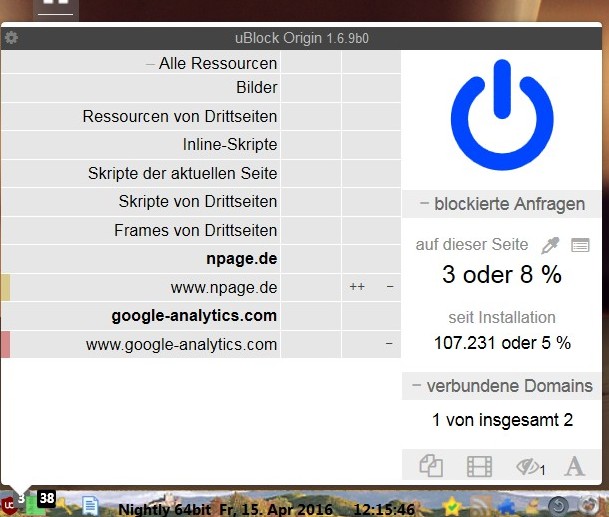Viewport: 609px width, 517px height.
Task: Click the blue puzzle piece add-on icon
Action: click(x=506, y=506)
